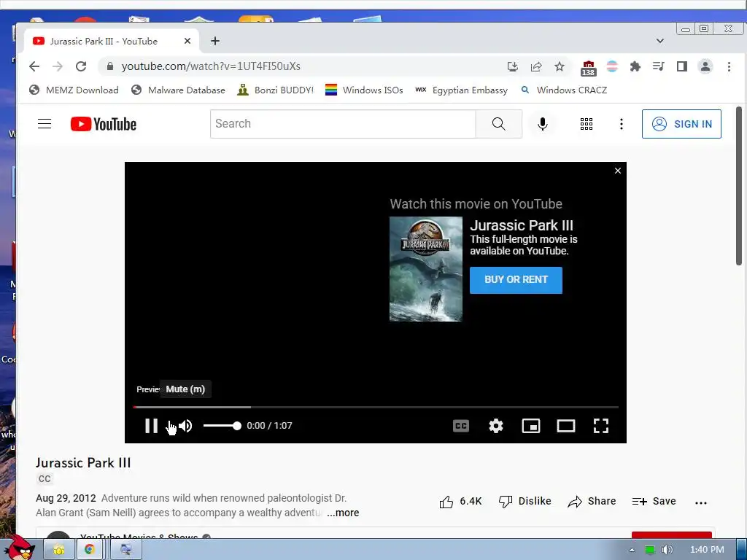The image size is (747, 560).
Task: Open Bonzi BUDDY! bookmark
Action: [276, 90]
